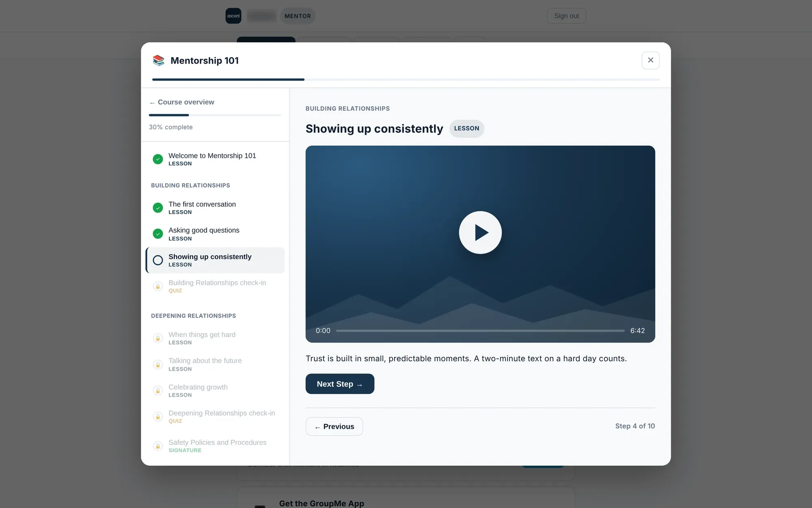Click the MENTOR badge in header

pyautogui.click(x=298, y=16)
